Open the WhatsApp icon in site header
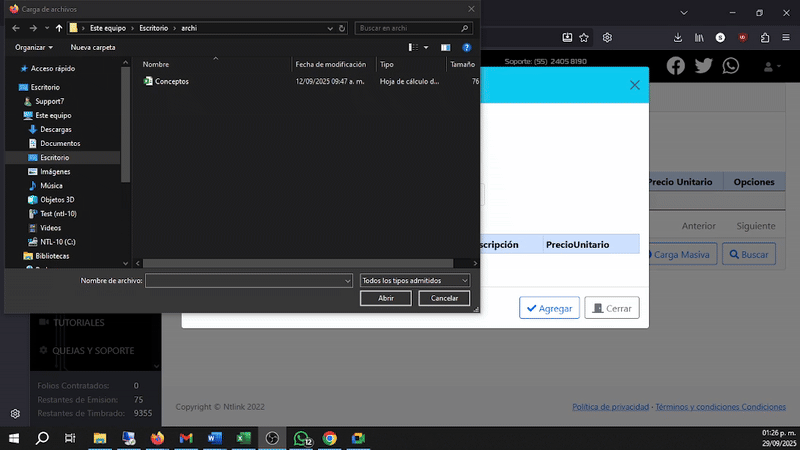The width and height of the screenshot is (800, 450). 731,66
